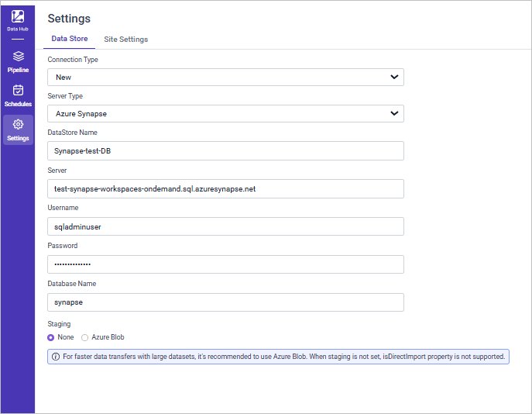Click the Pipeline label in sidebar
The width and height of the screenshot is (532, 414).
[18, 70]
